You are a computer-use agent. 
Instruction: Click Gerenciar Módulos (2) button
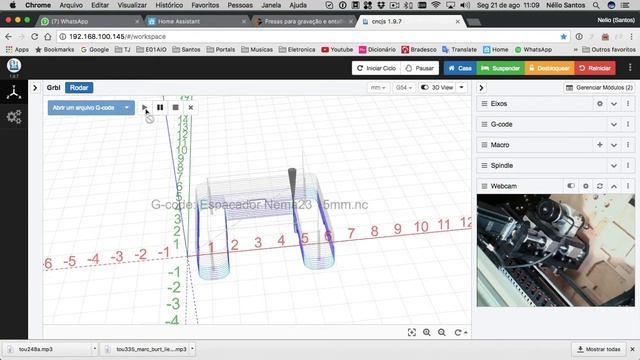(x=599, y=88)
